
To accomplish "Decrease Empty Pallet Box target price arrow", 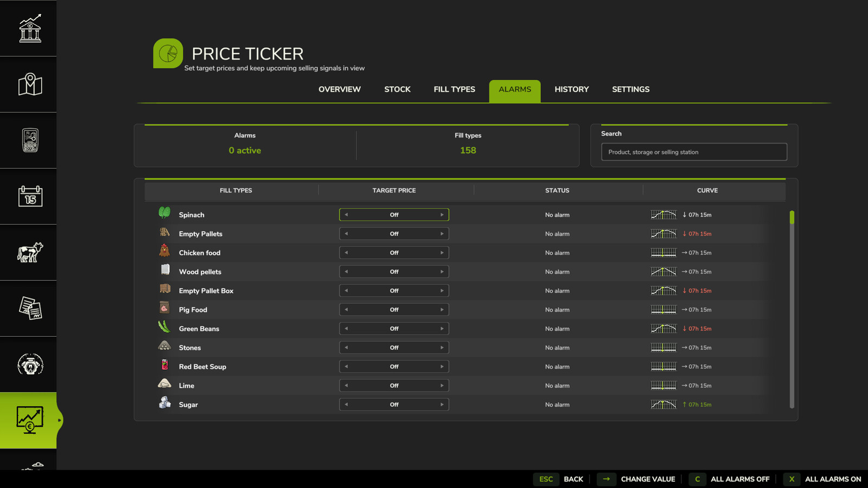I will 346,291.
